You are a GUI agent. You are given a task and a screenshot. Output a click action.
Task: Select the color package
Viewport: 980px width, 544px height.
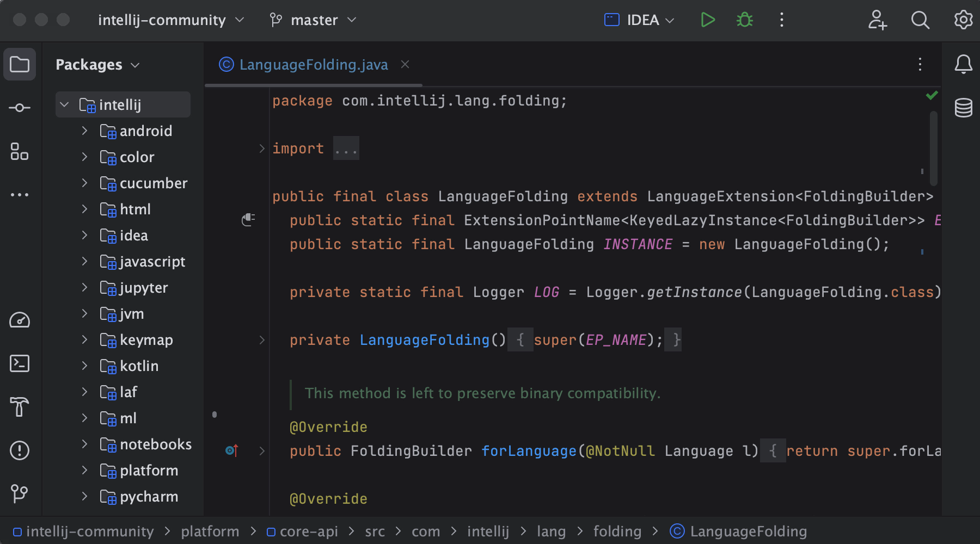point(137,157)
